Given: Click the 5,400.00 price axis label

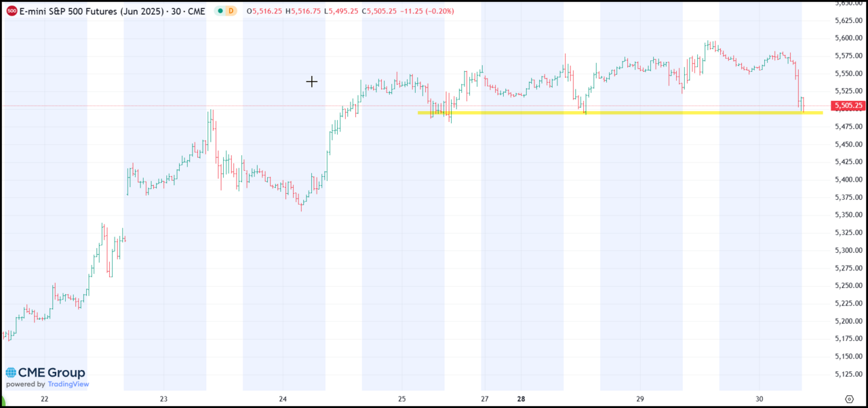Looking at the screenshot, I should coord(849,180).
